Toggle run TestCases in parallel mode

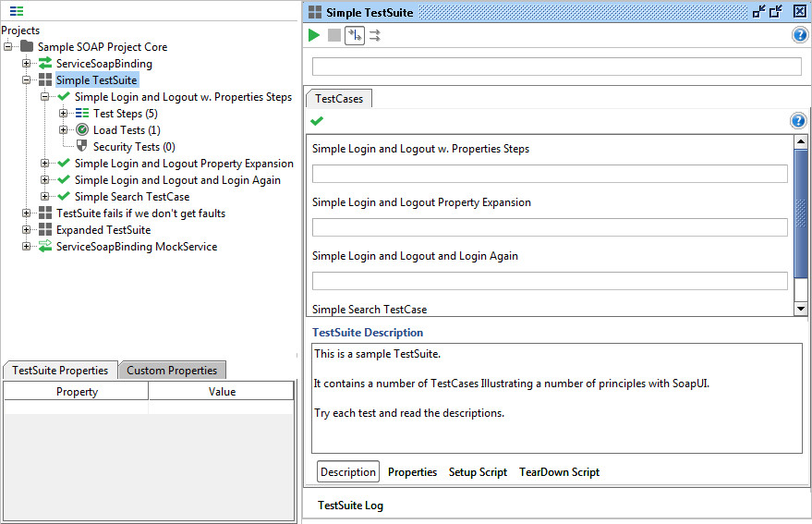[375, 35]
